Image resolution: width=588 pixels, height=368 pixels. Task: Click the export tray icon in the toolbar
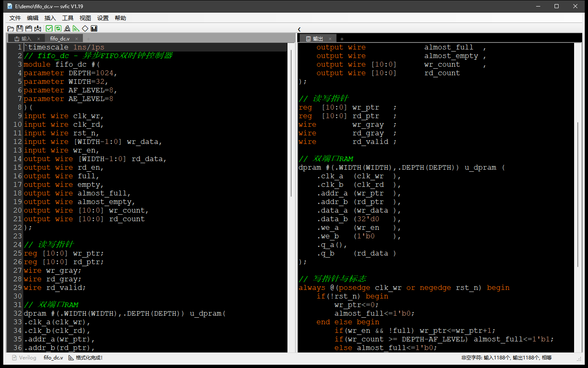pos(38,29)
